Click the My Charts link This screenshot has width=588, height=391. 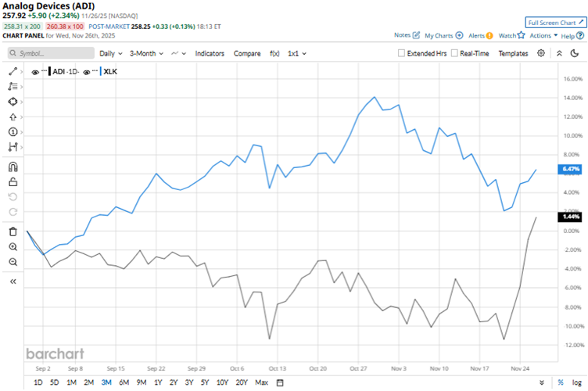pos(439,36)
